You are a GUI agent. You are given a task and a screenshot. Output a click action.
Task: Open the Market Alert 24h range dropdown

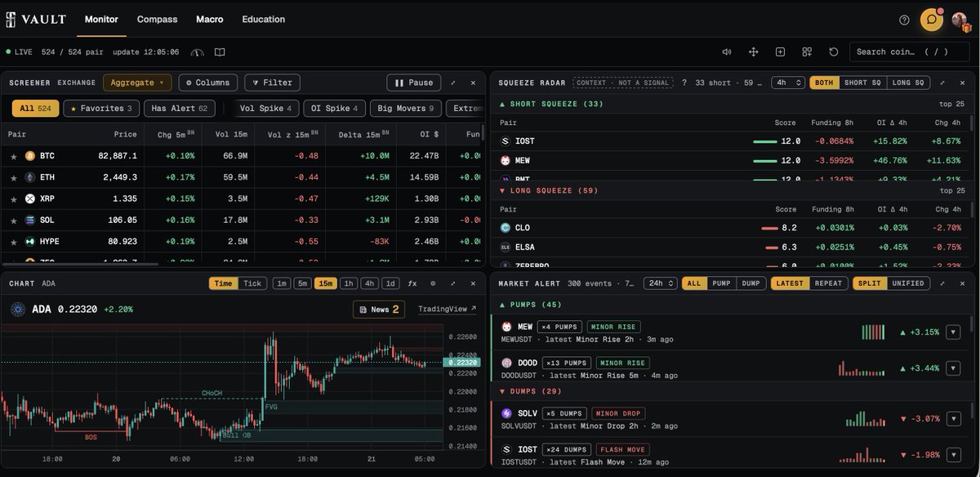coord(661,283)
